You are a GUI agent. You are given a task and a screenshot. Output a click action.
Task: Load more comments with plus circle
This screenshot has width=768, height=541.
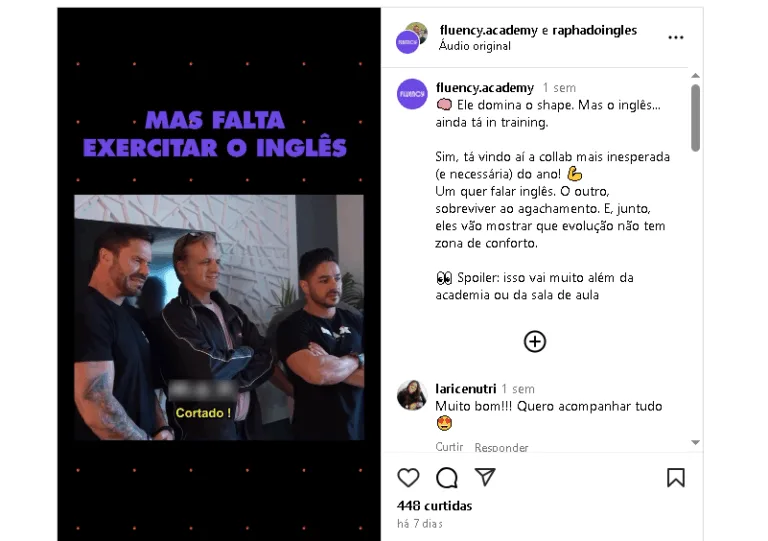coord(535,341)
